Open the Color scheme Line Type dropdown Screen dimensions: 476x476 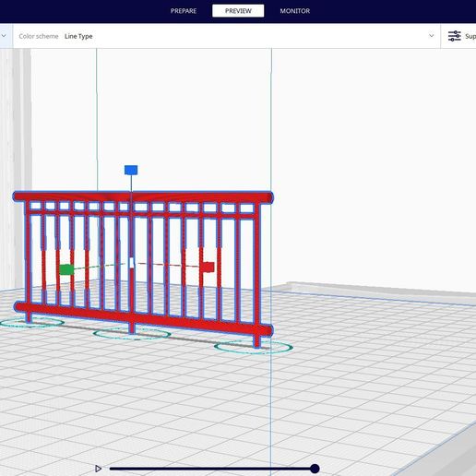pos(226,36)
